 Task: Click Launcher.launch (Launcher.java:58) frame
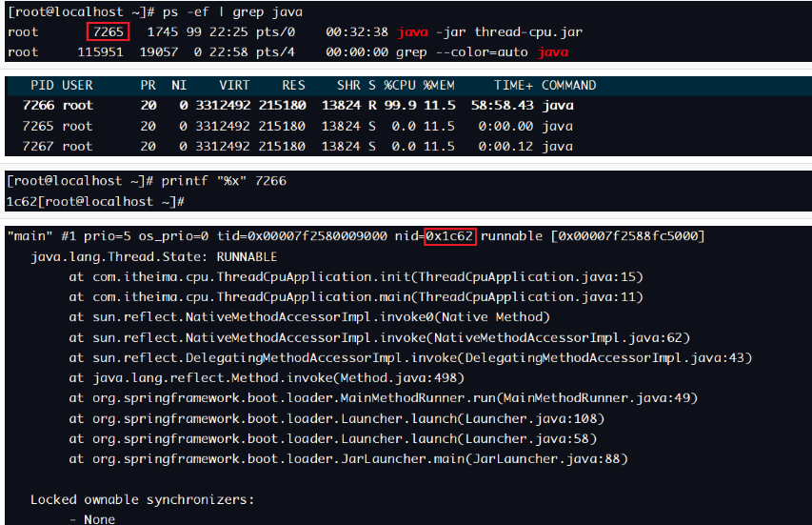pyautogui.click(x=333, y=439)
